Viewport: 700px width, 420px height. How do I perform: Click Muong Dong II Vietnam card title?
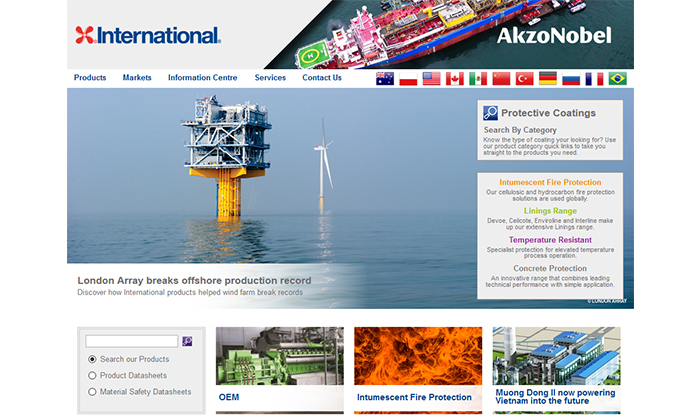(555, 397)
